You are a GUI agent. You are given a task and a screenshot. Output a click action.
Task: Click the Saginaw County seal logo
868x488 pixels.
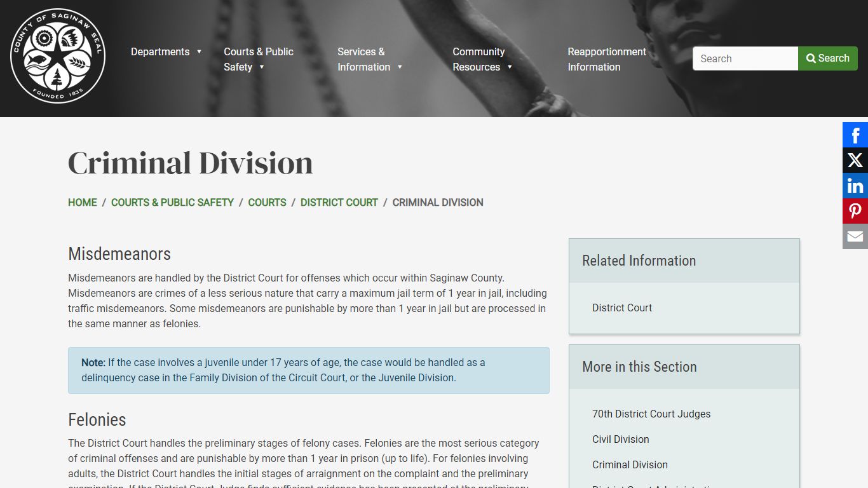58,56
